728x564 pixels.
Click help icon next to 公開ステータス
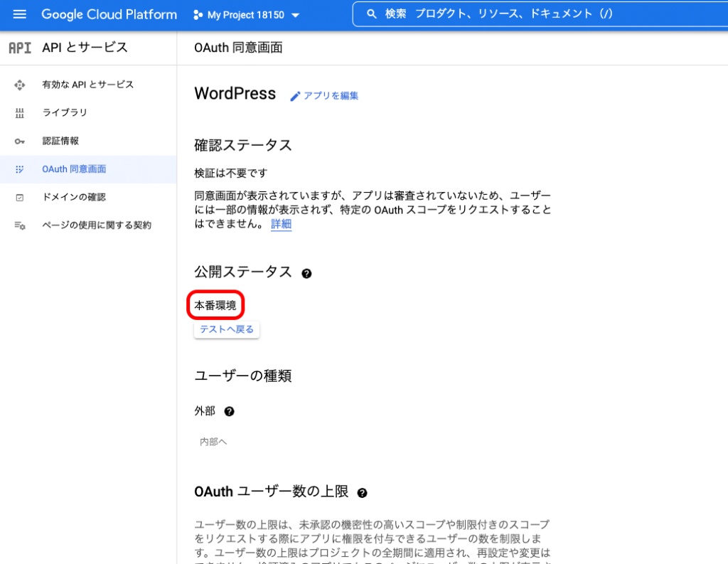[306, 273]
